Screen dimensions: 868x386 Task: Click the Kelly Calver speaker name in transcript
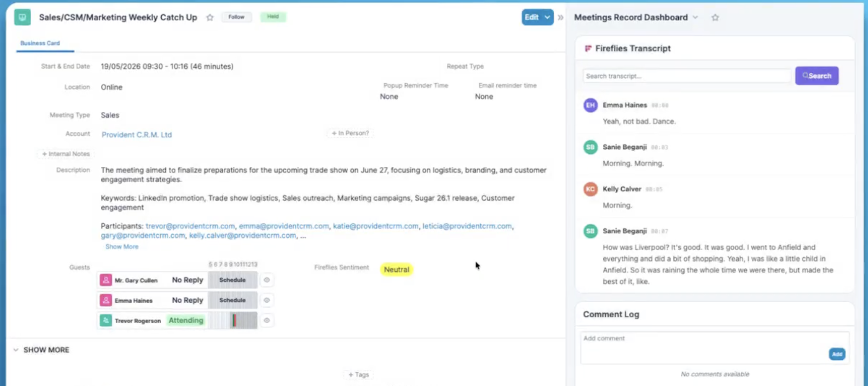[x=622, y=189]
